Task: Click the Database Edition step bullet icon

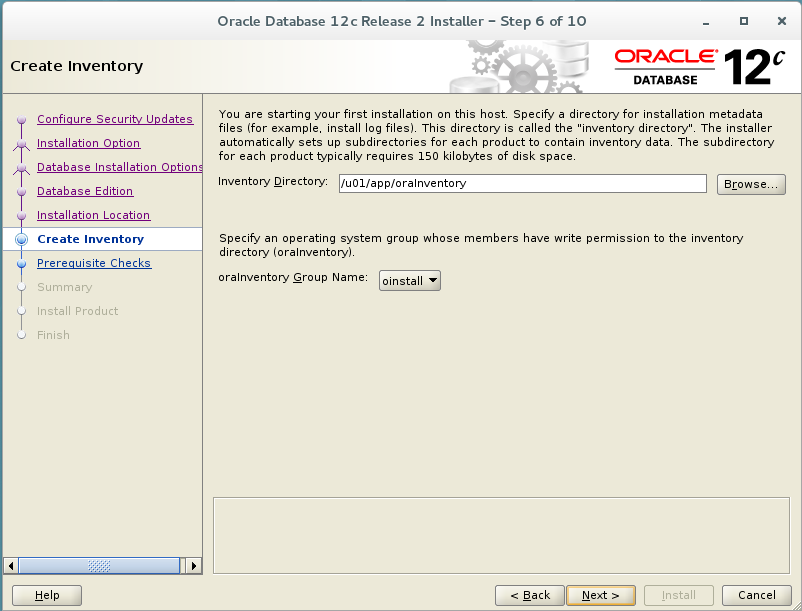Action: [x=21, y=192]
